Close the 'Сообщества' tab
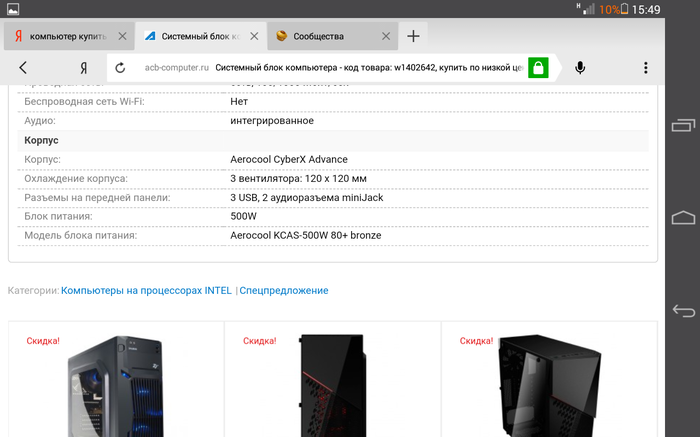The width and height of the screenshot is (700, 437). point(388,37)
